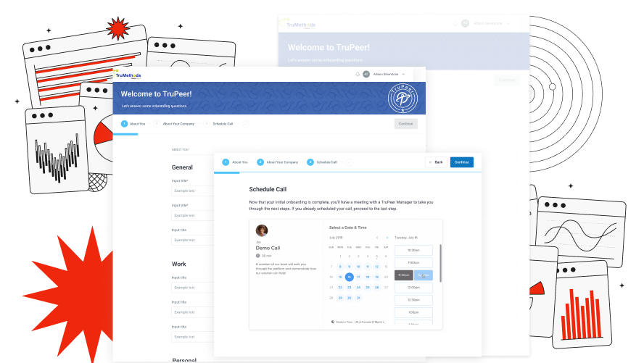644x363 pixels.
Task: Choose the 1:00pm time slot
Action: [x=413, y=312]
